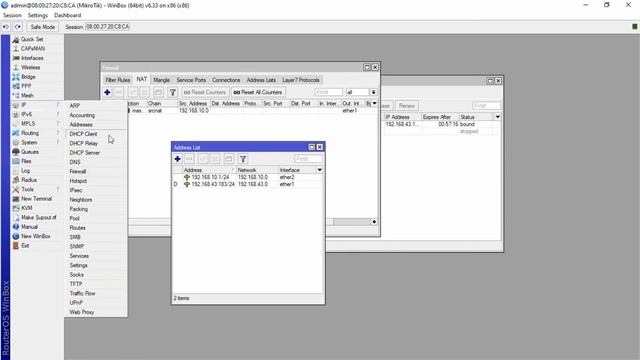Select Firewall from the IP submenu
This screenshot has width=640, height=360.
[78, 171]
